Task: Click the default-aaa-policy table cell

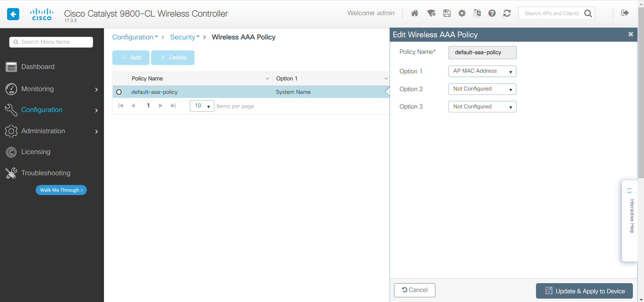Action: tap(154, 92)
